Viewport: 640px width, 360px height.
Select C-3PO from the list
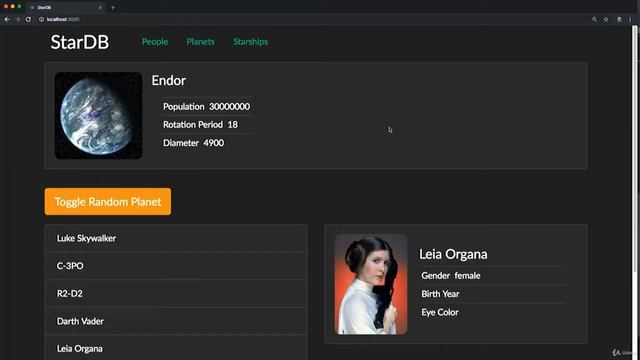176,266
